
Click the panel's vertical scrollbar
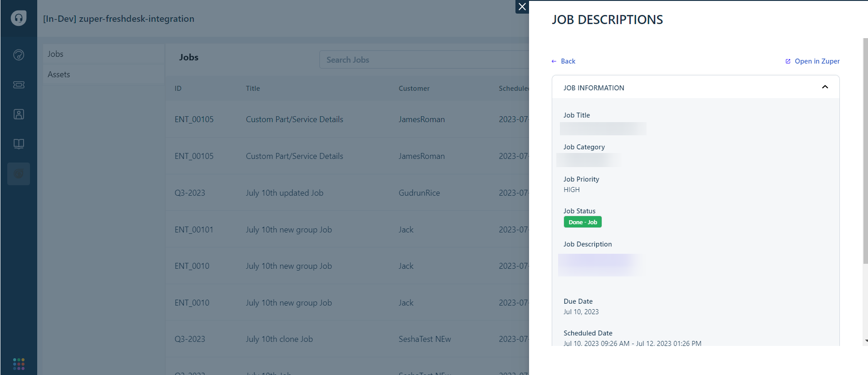click(x=865, y=150)
